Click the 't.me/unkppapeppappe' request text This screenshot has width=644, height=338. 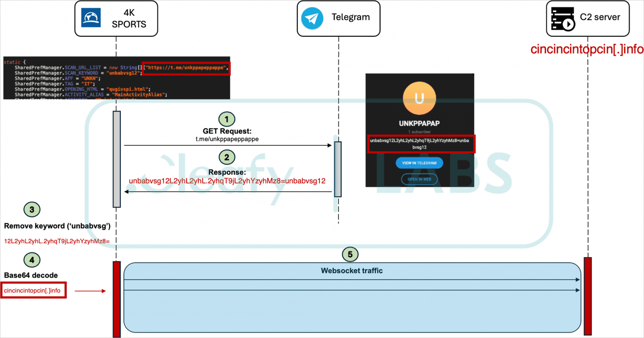[x=227, y=139]
